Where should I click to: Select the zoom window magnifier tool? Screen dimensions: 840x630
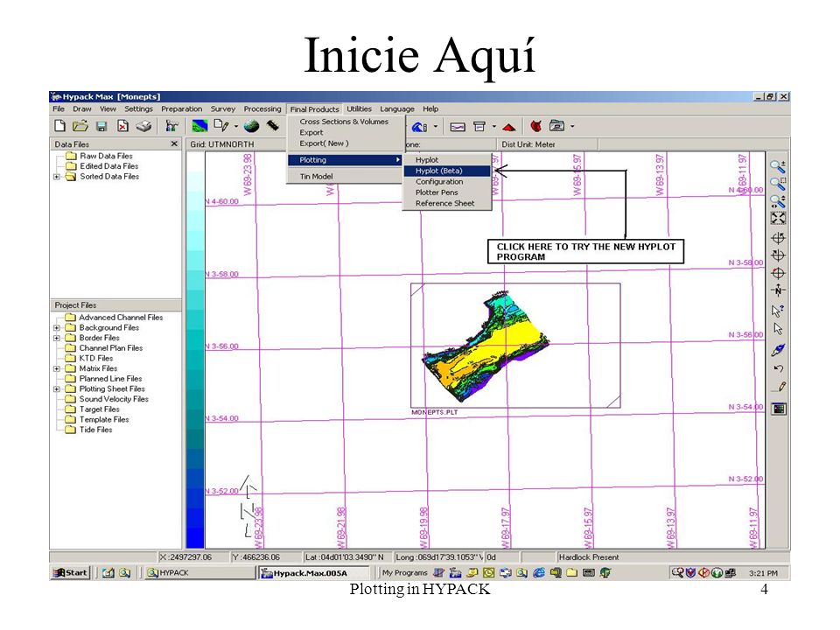pos(778,183)
